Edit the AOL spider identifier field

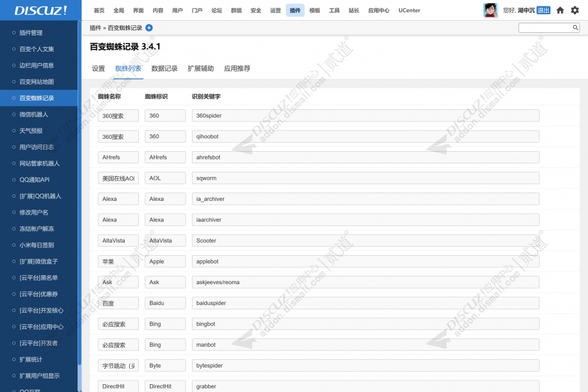(x=165, y=178)
